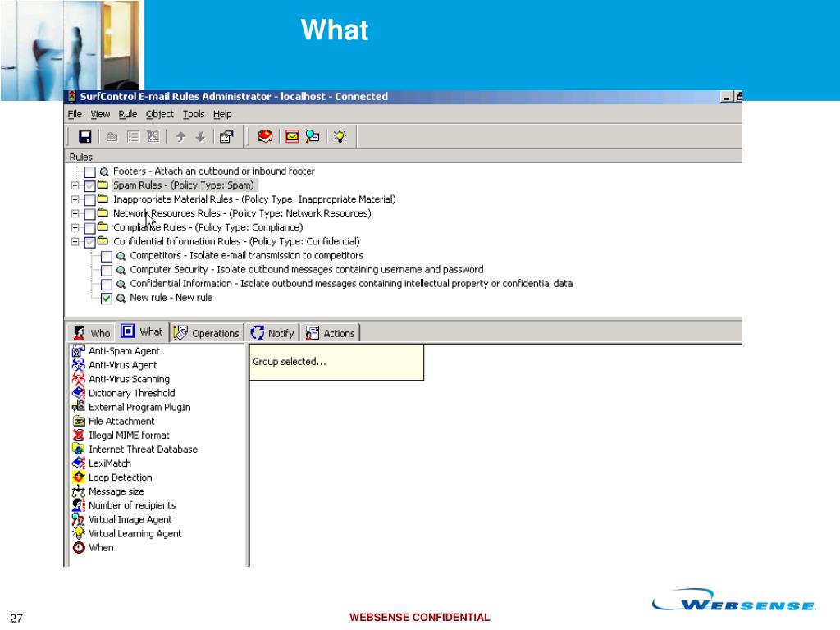Enable the Confidential Information rule checkbox
840x630 pixels.
click(107, 284)
